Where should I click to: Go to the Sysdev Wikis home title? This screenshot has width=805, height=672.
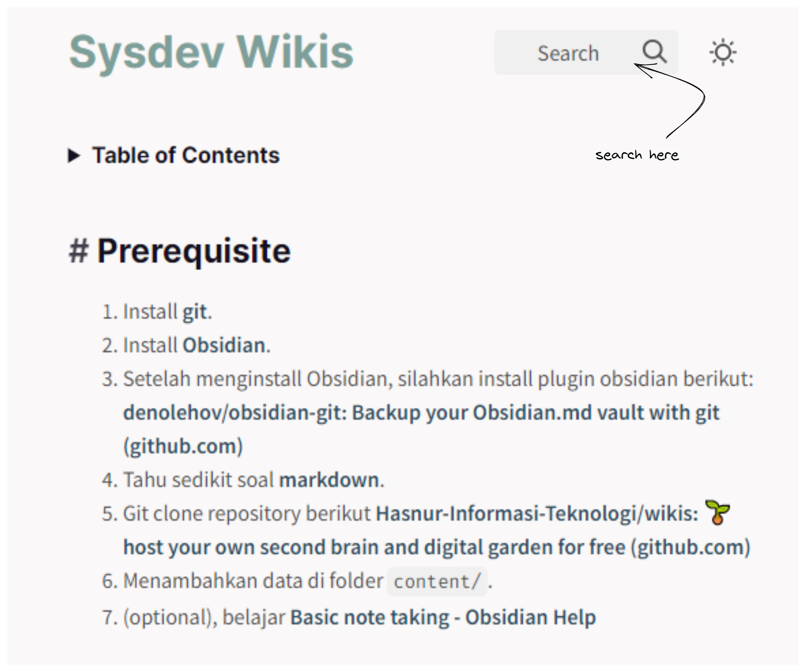tap(211, 52)
